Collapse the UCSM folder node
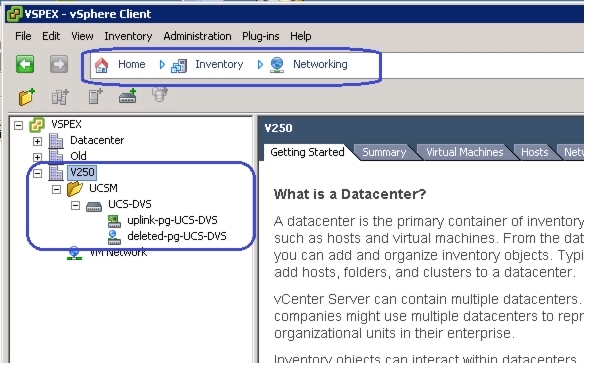 (56, 189)
